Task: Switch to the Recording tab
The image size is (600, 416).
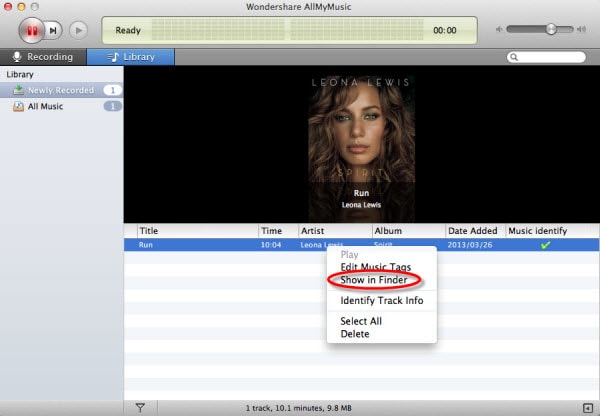Action: (x=43, y=57)
